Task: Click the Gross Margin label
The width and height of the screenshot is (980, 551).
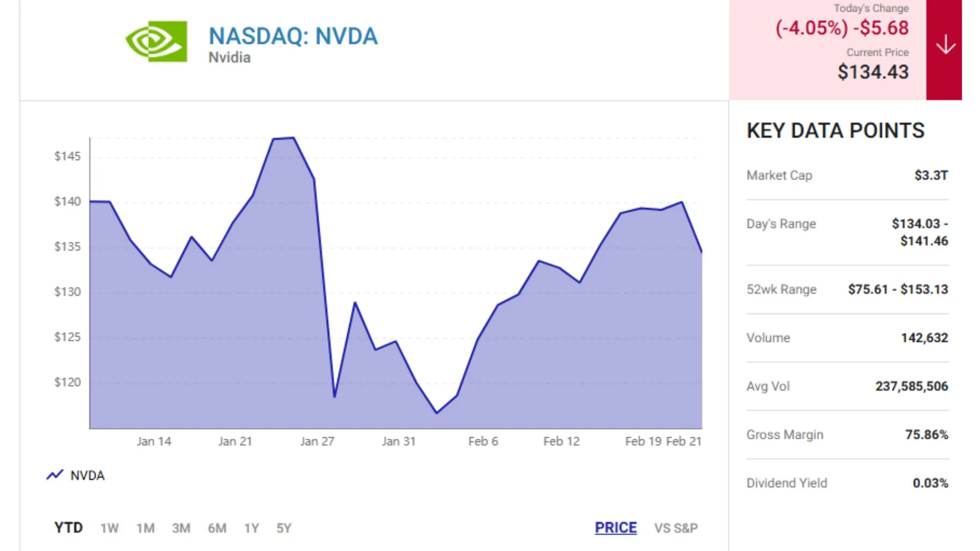Action: click(x=785, y=435)
